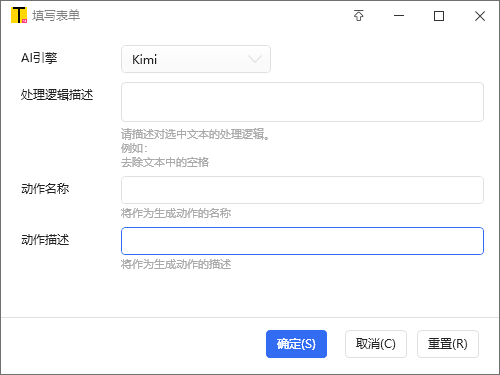Focus the 处理逻辑描述 text area
The image size is (500, 375).
302,102
